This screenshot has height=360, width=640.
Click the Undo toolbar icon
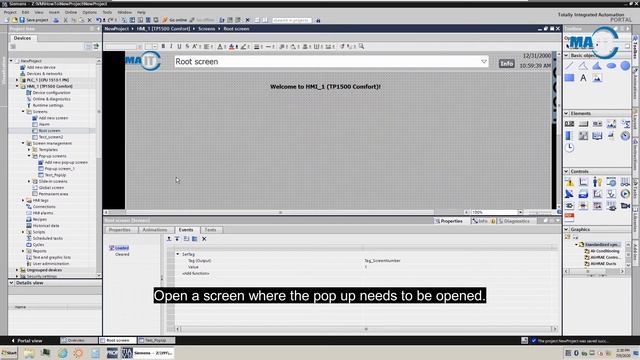coord(99,20)
